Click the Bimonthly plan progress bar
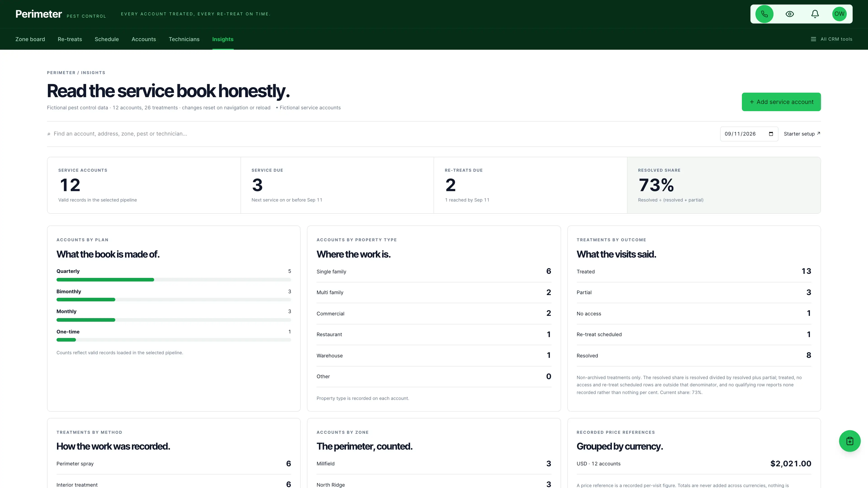 click(x=174, y=299)
